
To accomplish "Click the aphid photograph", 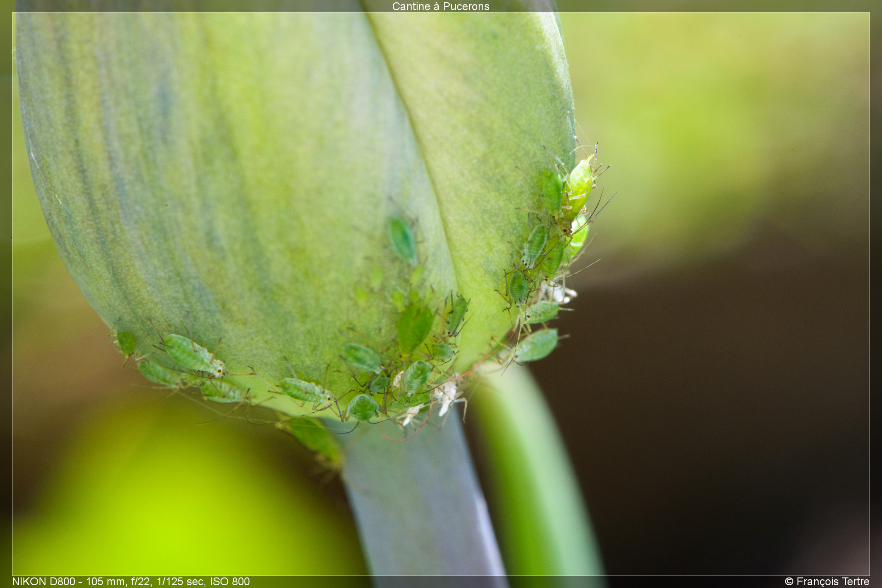I will (x=441, y=294).
